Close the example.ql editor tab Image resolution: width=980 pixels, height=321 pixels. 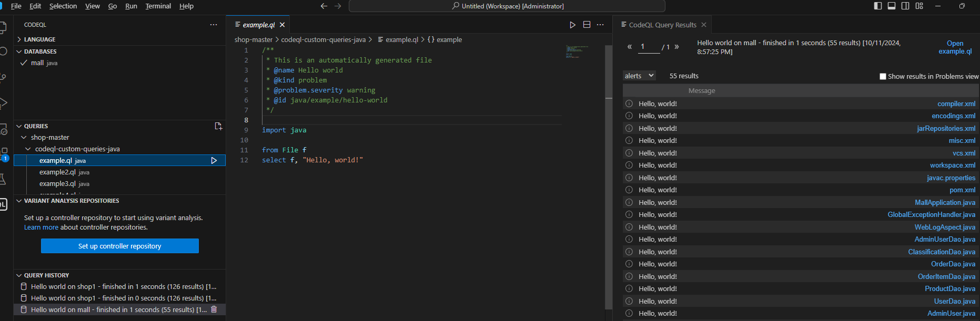(x=282, y=25)
